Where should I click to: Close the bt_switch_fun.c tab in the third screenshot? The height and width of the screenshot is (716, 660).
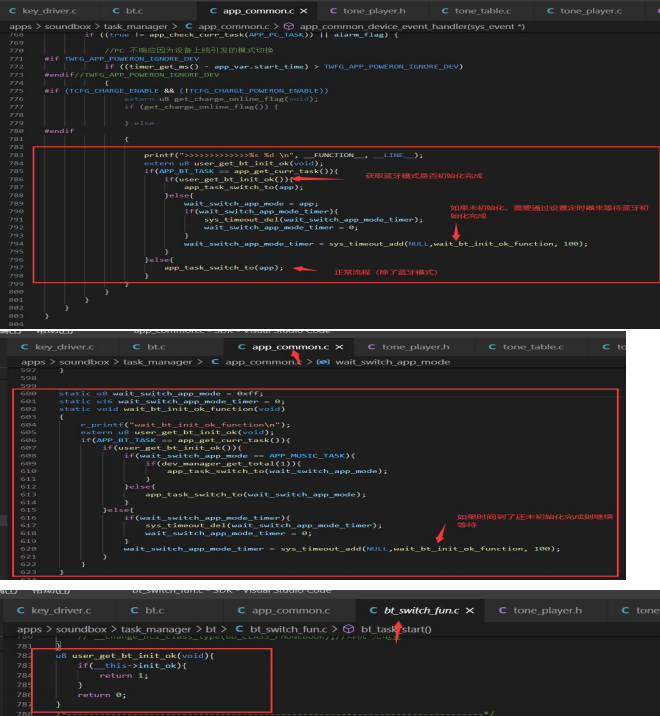[x=470, y=611]
